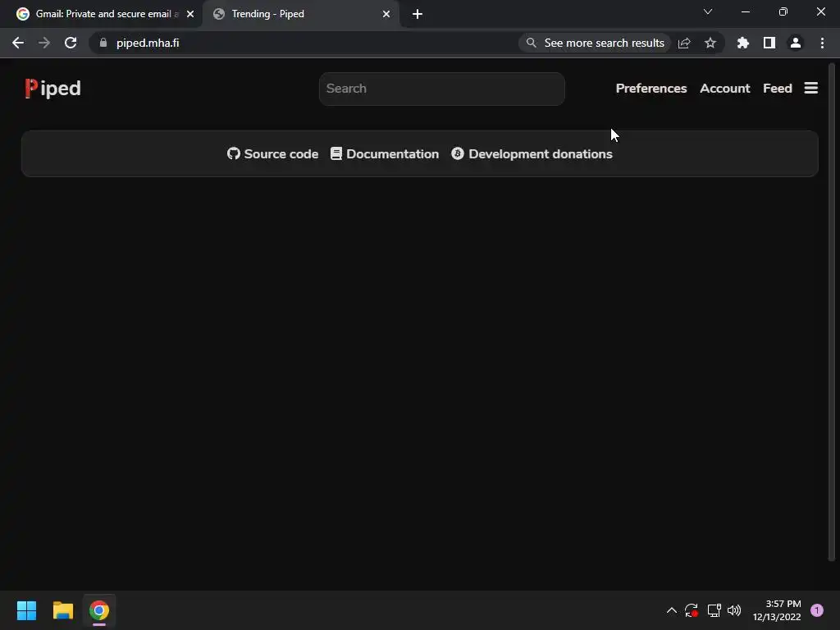Click the GitHub icon beside Source code
Viewport: 840px width, 630px height.
234,153
